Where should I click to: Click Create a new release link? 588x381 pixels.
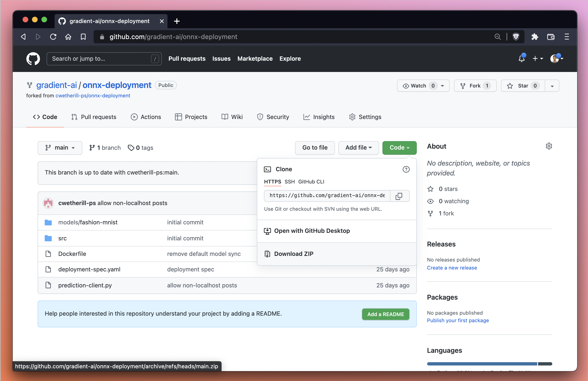(x=452, y=268)
